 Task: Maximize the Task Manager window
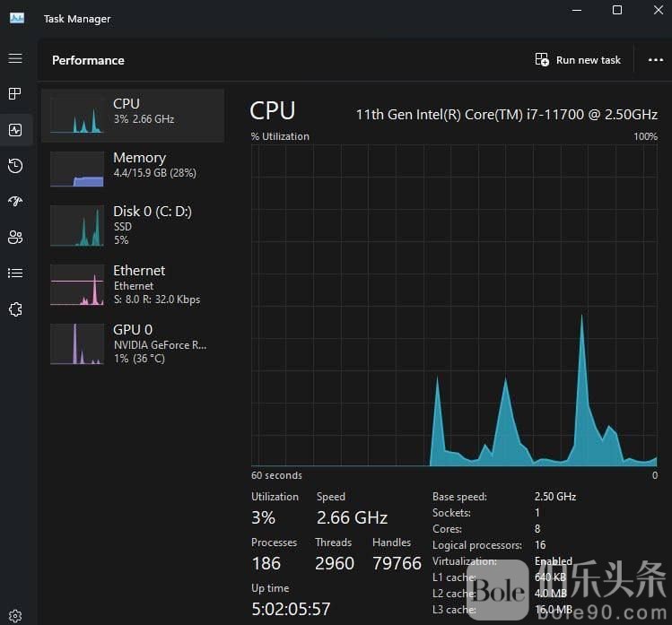pyautogui.click(x=617, y=10)
